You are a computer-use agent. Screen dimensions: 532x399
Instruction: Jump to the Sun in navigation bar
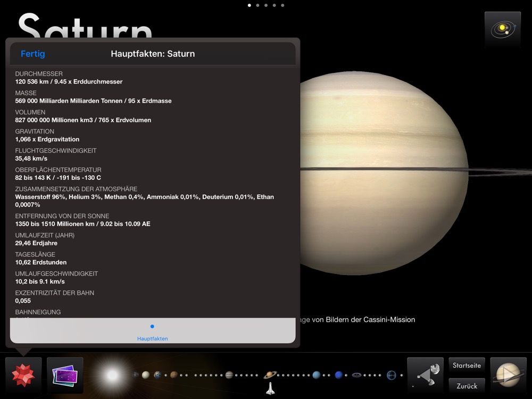click(112, 375)
